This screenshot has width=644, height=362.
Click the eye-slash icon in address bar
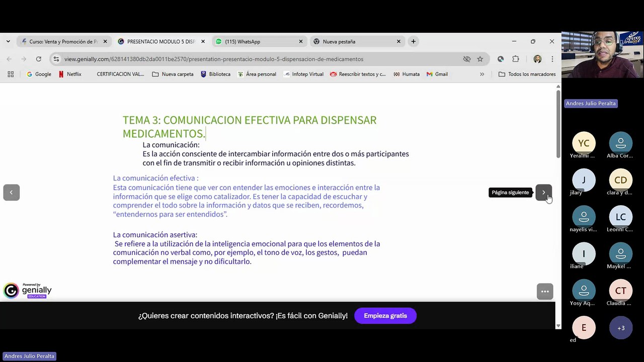tap(467, 59)
